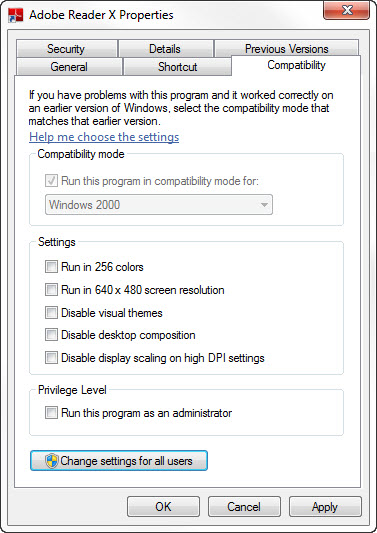Select the General tab
This screenshot has width=377, height=533.
(69, 67)
